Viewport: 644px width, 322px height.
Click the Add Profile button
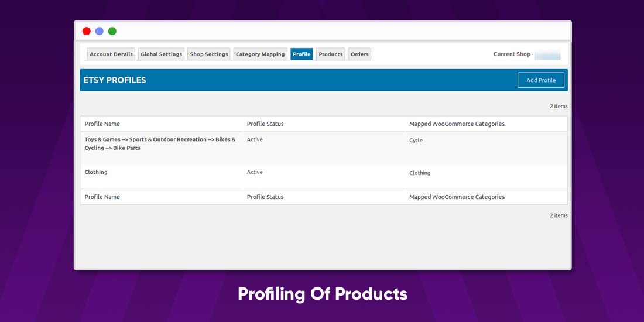(541, 80)
